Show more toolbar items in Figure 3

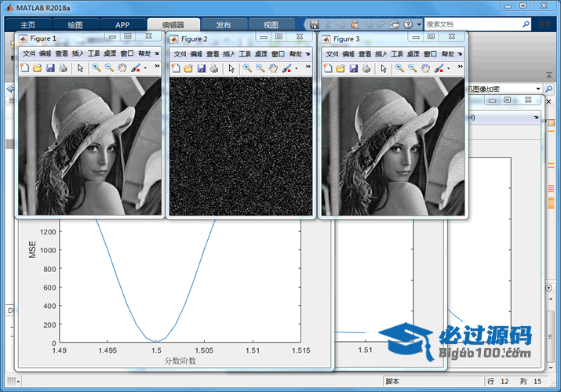[x=461, y=67]
